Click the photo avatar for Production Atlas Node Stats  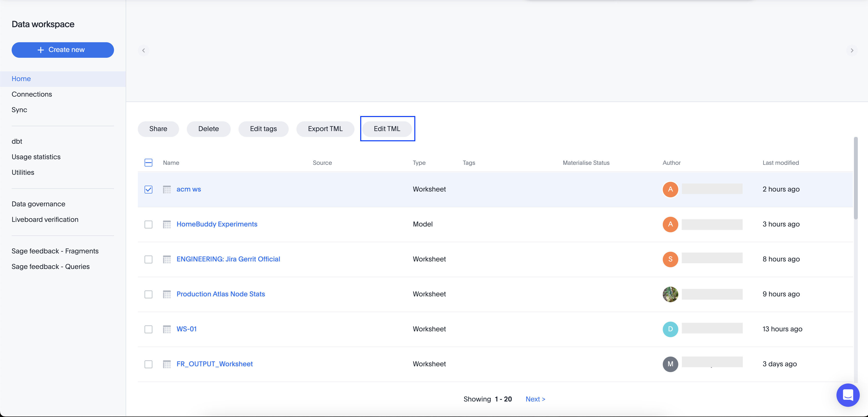click(670, 294)
